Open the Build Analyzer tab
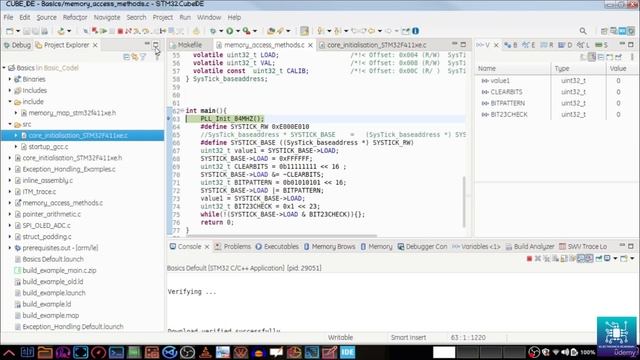640x360 pixels. [529, 247]
